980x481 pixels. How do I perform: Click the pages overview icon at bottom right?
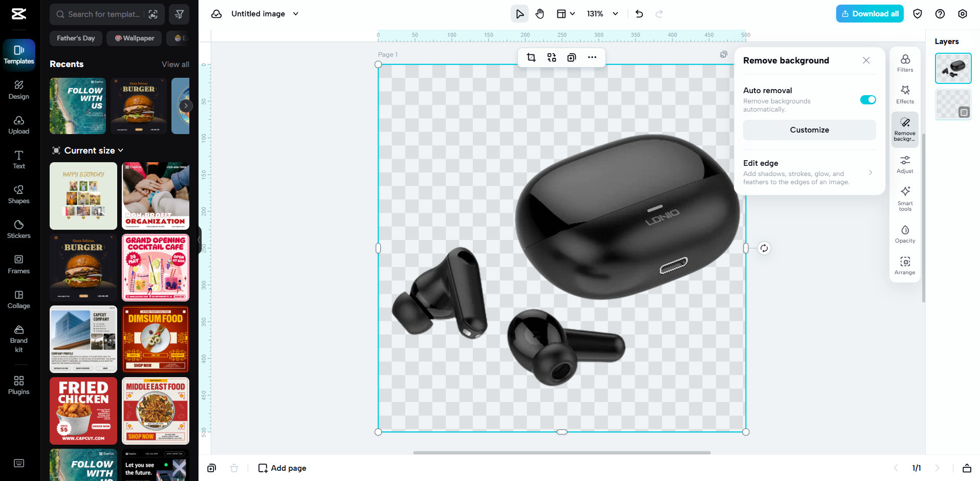tap(967, 468)
